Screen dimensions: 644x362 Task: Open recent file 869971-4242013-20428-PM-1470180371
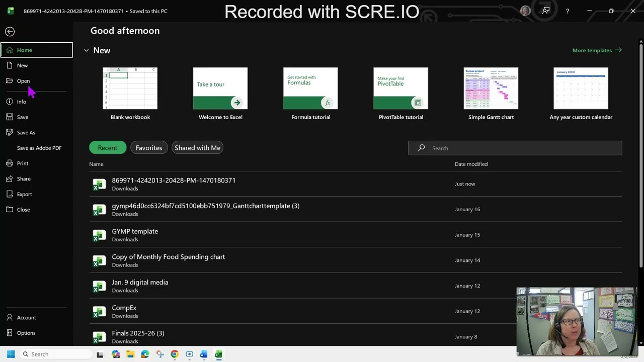click(x=355, y=184)
